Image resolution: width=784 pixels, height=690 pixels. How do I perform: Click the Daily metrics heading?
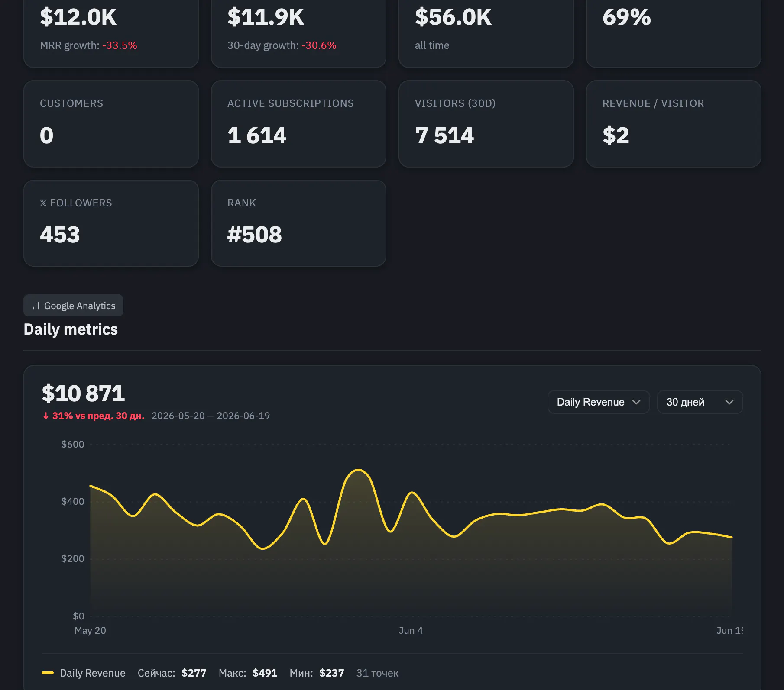point(71,329)
